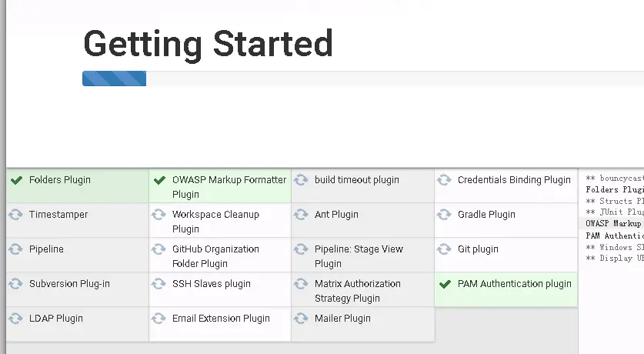Click the Subversion Plug-in label
Viewport: 644px width, 354px height.
(x=69, y=284)
